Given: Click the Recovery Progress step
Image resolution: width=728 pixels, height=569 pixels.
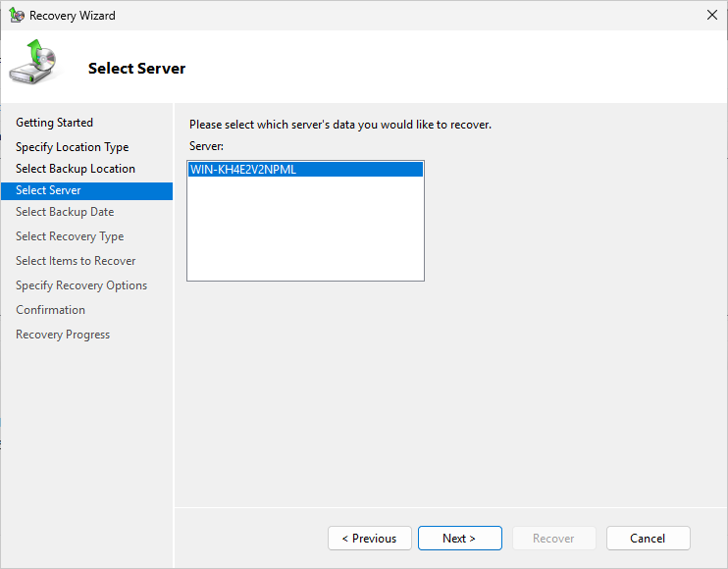Looking at the screenshot, I should (x=63, y=335).
